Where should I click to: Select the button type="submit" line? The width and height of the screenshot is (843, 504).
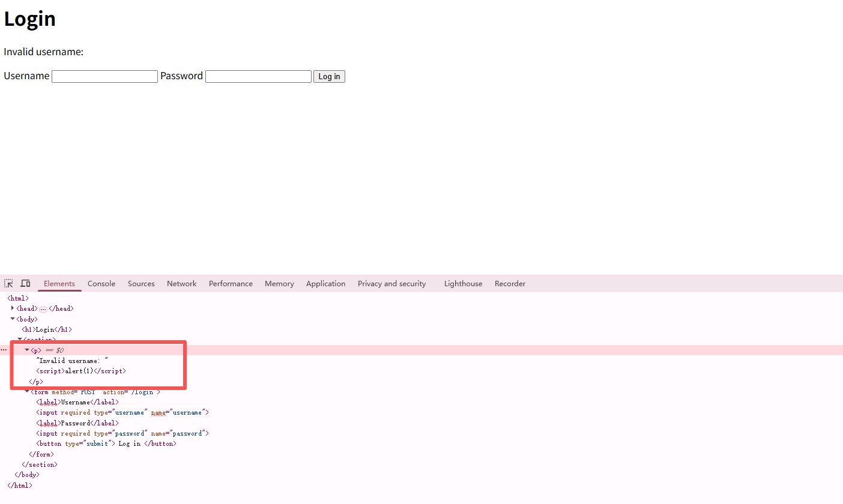(106, 443)
